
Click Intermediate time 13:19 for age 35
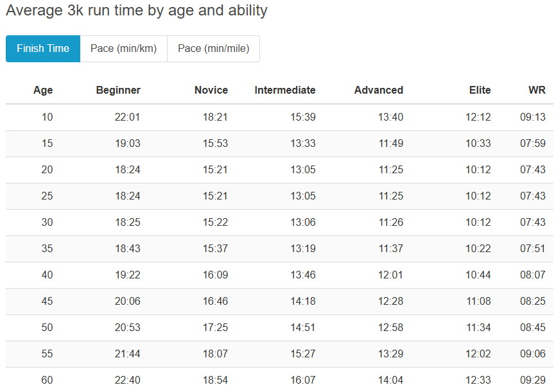303,249
